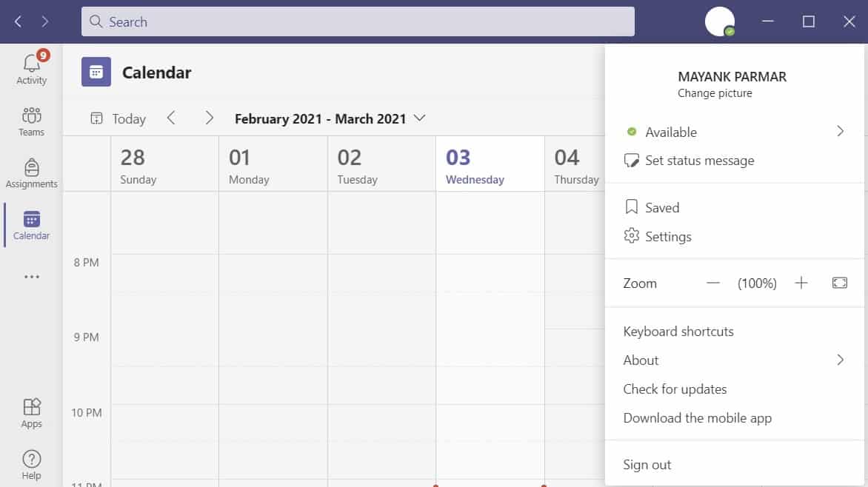Click Sign out
Image resolution: width=868 pixels, height=487 pixels.
click(x=647, y=465)
